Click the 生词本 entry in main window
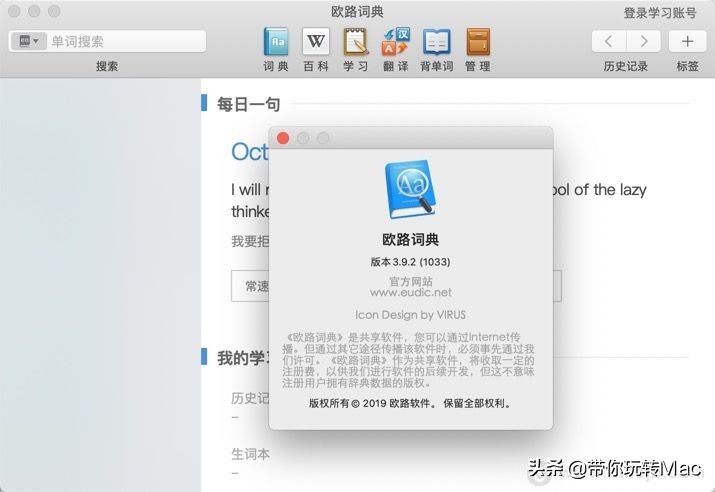Image resolution: width=715 pixels, height=492 pixels. click(x=250, y=454)
